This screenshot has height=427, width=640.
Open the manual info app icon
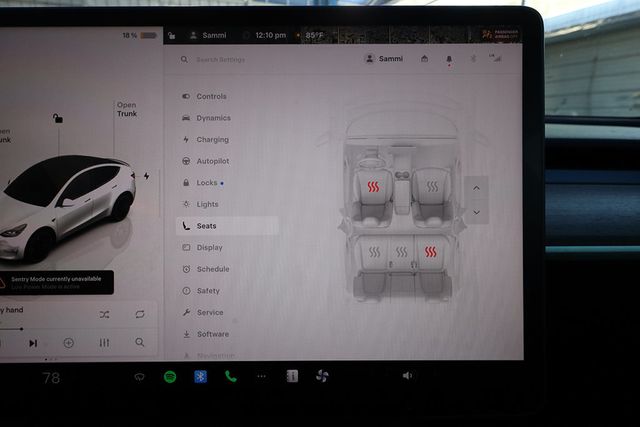[292, 376]
